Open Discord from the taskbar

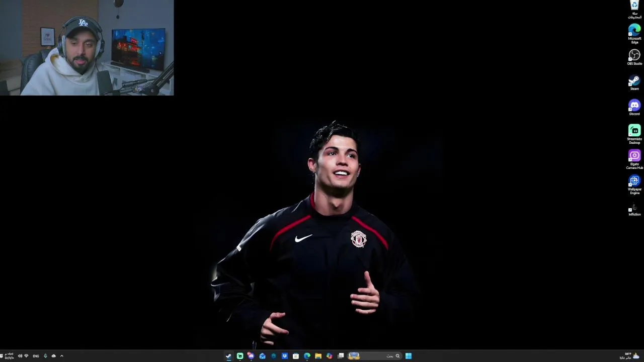[251, 356]
